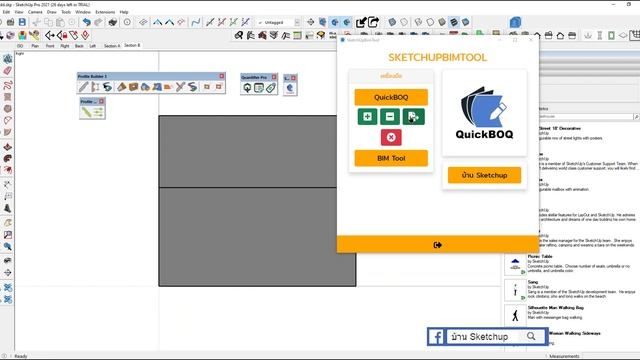Close the Quantifier Pro floating toolbar
640x360 pixels.
coord(274,77)
